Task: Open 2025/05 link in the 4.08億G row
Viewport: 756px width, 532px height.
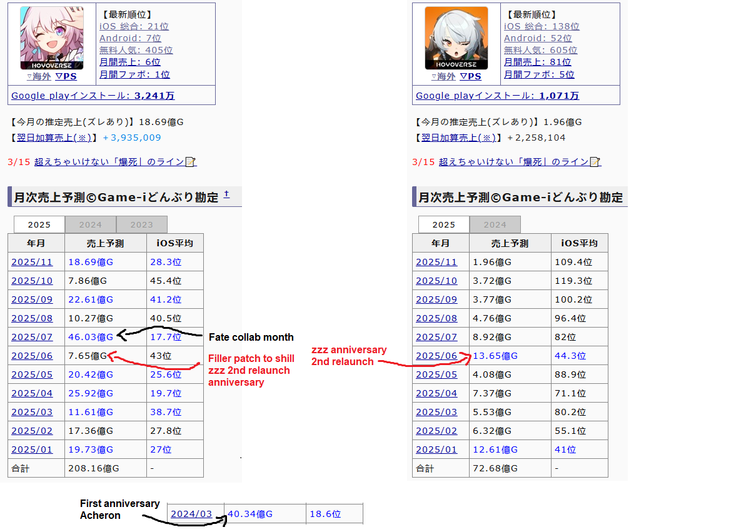Action: (436, 374)
